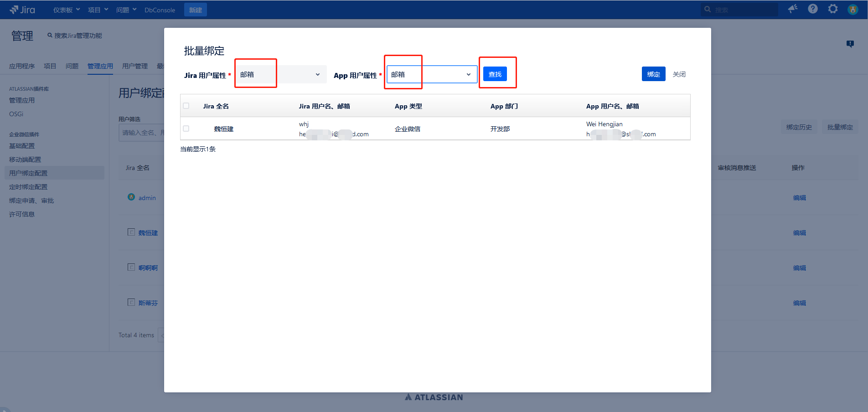
Task: Click the blue 绑定 button
Action: tap(653, 74)
